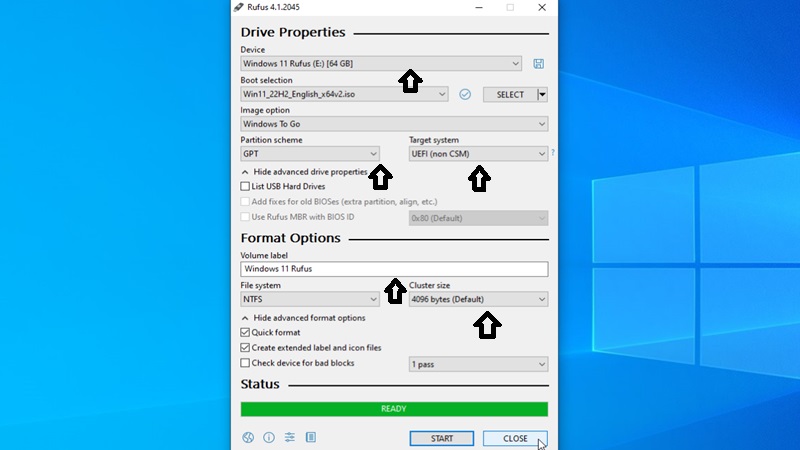Uncheck the Quick format checkbox
This screenshot has height=450, width=800.
[246, 332]
